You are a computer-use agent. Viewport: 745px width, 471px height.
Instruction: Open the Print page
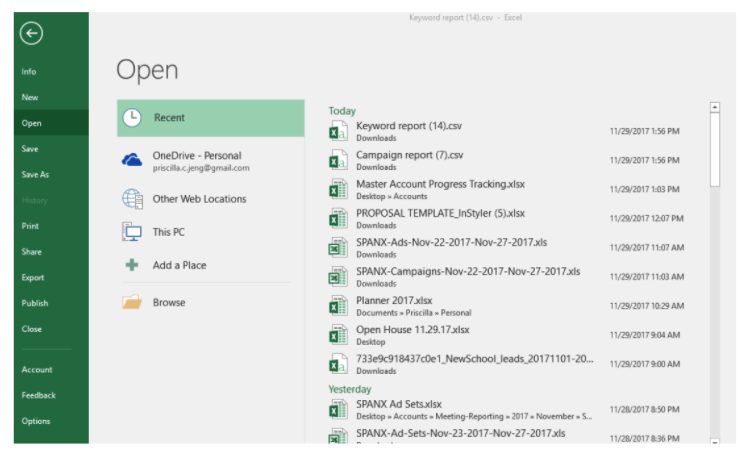[51, 226]
